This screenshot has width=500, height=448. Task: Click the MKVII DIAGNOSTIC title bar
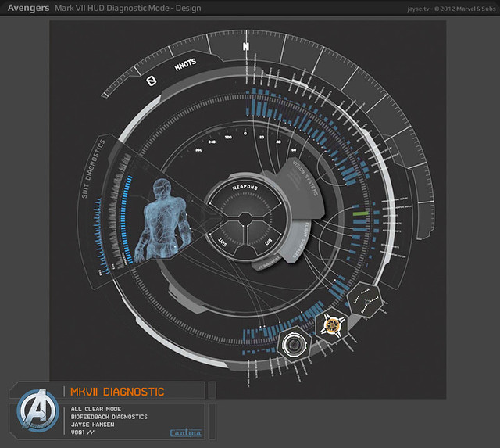pos(133,390)
